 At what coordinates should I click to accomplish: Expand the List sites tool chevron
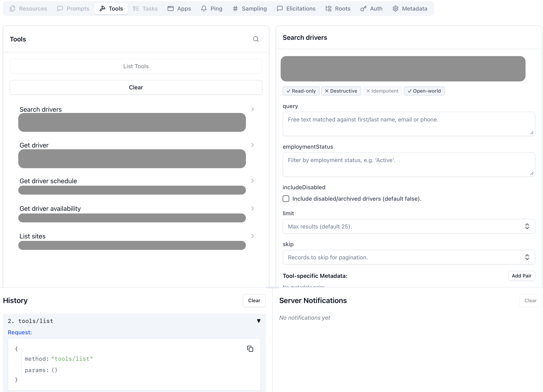click(253, 236)
